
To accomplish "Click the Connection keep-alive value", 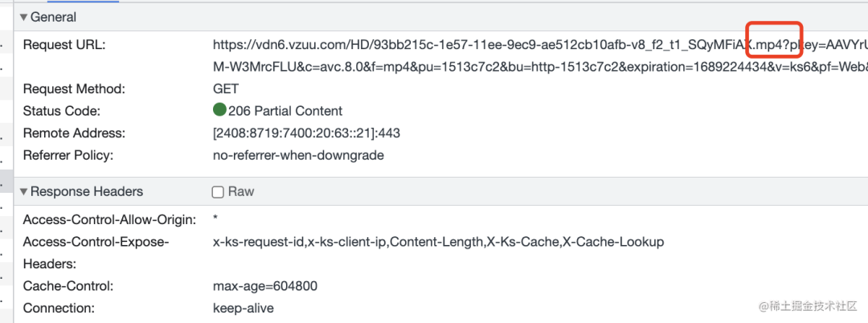I will [243, 308].
